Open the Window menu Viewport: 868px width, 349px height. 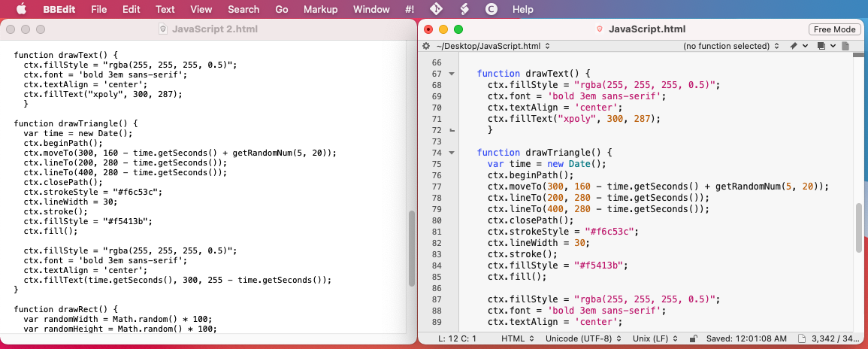[371, 9]
